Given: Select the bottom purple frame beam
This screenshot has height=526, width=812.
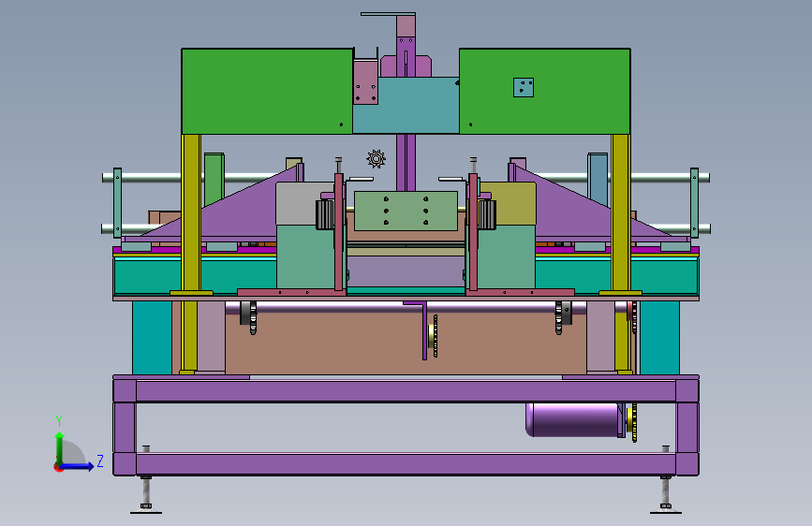Looking at the screenshot, I should point(406,464).
